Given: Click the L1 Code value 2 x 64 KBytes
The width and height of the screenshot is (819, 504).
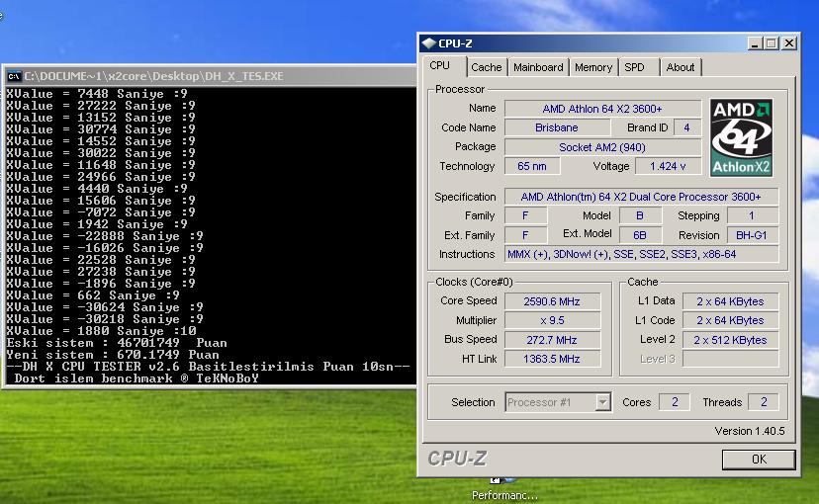Looking at the screenshot, I should pos(730,320).
